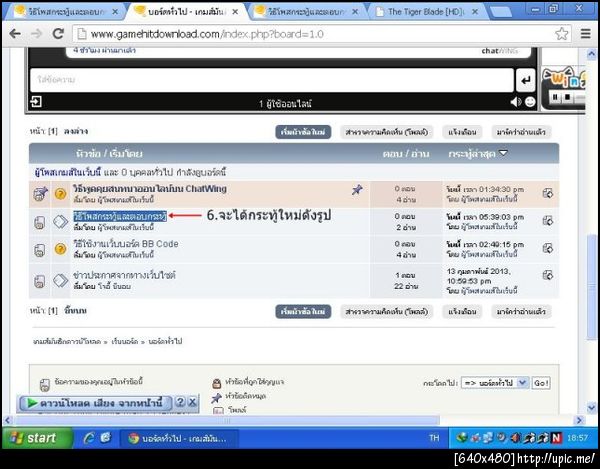Open the jump-to board dropdown
Screen dimensions: 600x469
tap(494, 383)
